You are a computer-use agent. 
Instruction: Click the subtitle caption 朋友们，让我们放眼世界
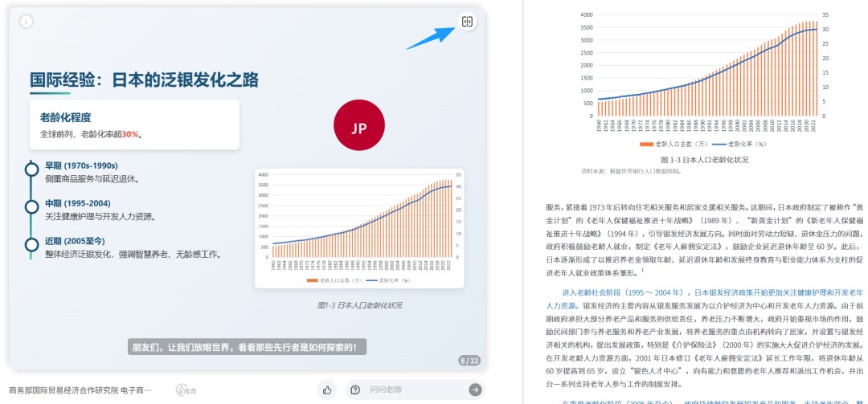click(247, 347)
